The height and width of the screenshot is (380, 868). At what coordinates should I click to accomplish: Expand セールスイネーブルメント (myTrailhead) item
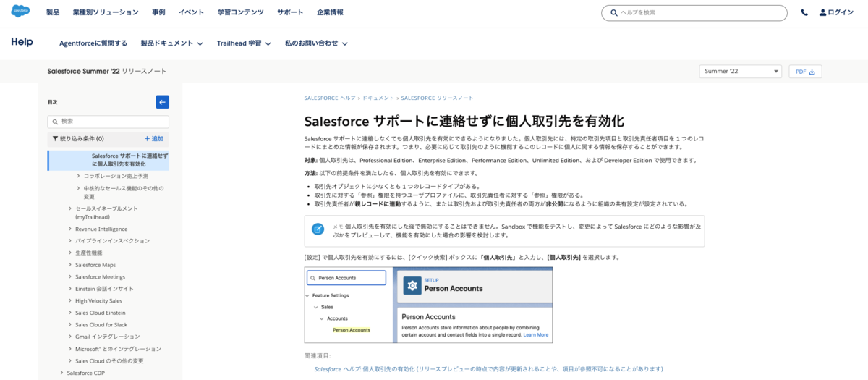pyautogui.click(x=69, y=208)
